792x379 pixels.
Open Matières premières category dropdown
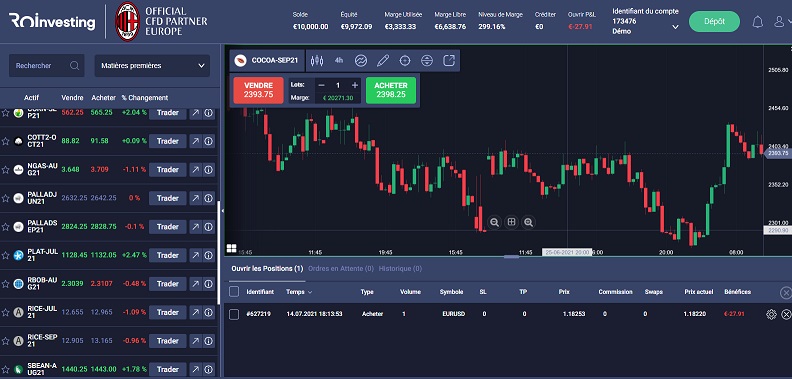point(152,66)
